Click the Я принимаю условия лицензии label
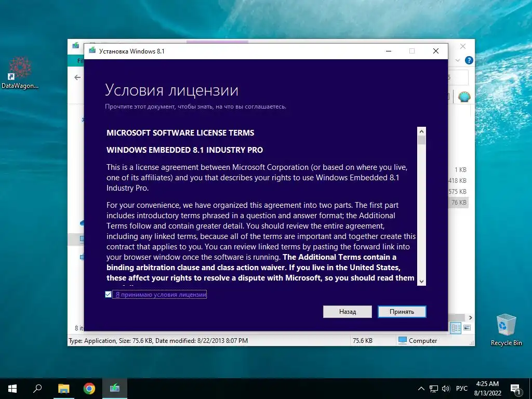 pos(161,295)
